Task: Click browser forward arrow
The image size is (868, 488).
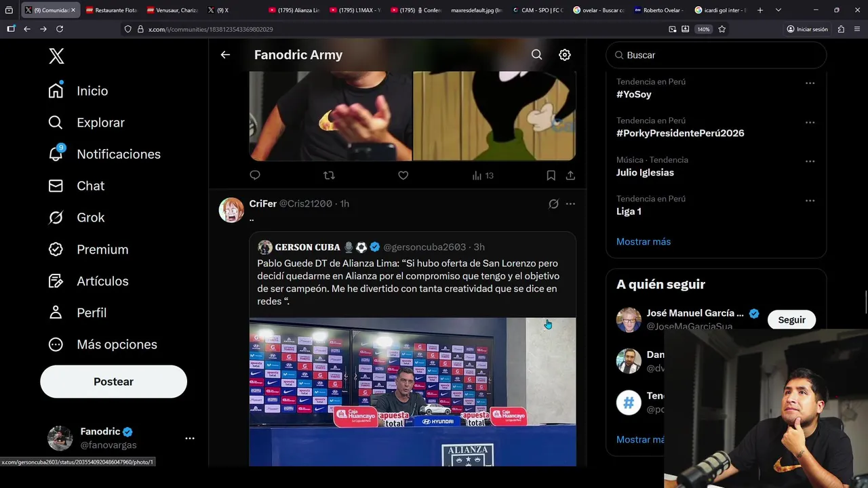Action: (43, 29)
